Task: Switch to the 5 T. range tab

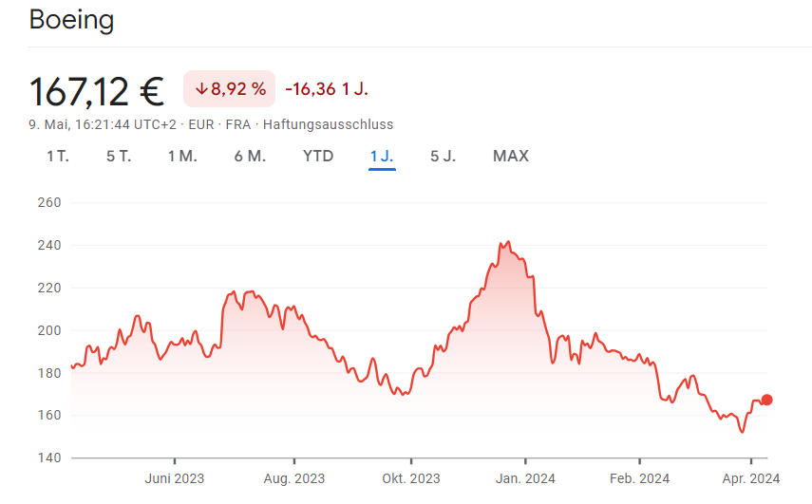Action: coord(119,157)
